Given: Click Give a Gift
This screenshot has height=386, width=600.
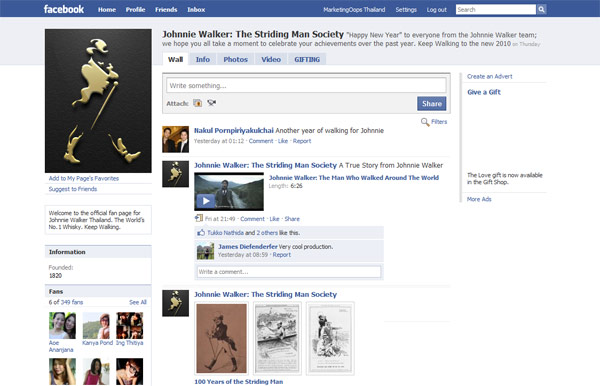Looking at the screenshot, I should pyautogui.click(x=484, y=92).
